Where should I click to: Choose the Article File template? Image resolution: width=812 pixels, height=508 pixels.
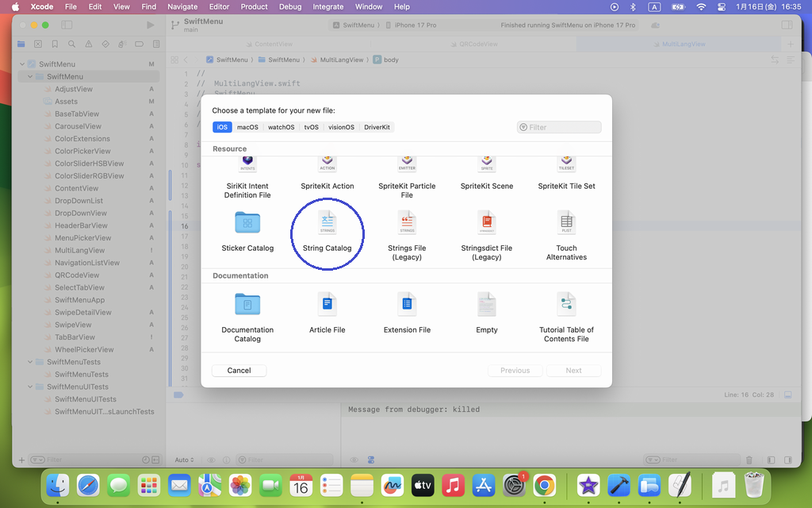pos(327,305)
